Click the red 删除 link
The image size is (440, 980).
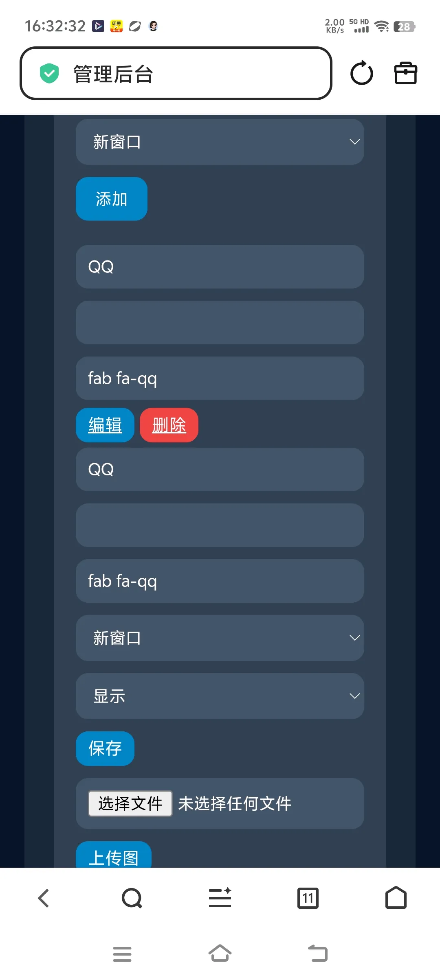click(x=169, y=425)
